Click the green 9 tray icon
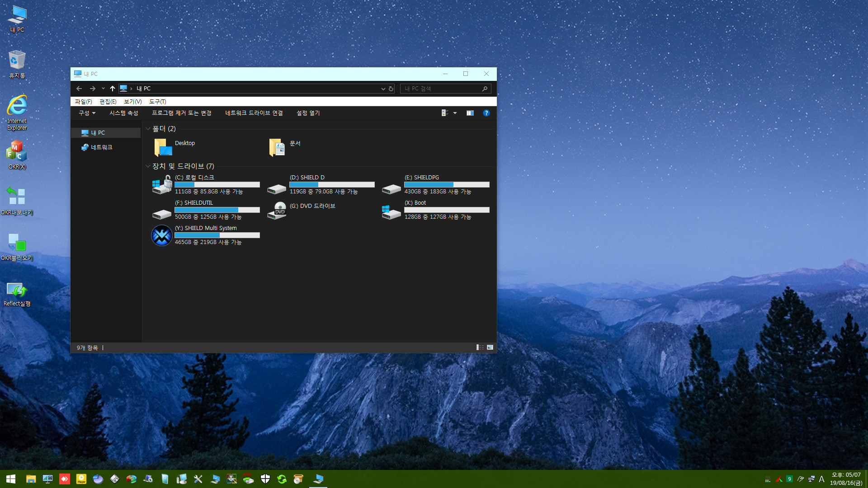The height and width of the screenshot is (488, 868). 789,479
